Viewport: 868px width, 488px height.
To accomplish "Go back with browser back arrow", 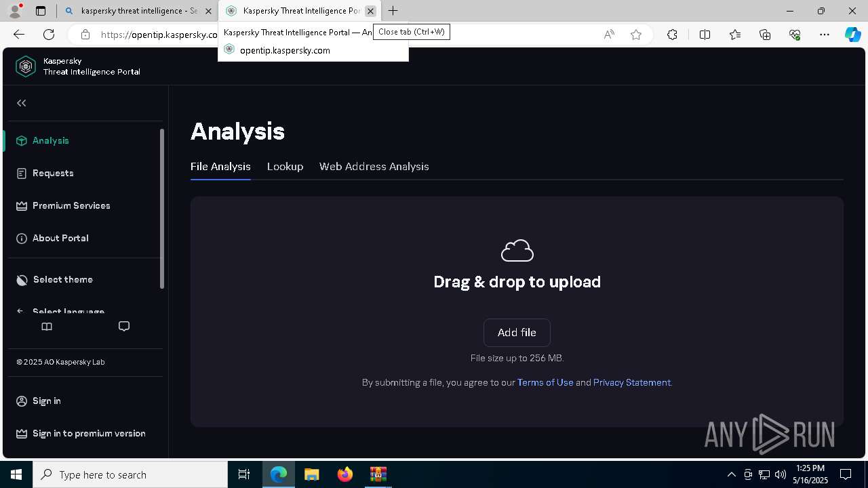I will coord(19,35).
